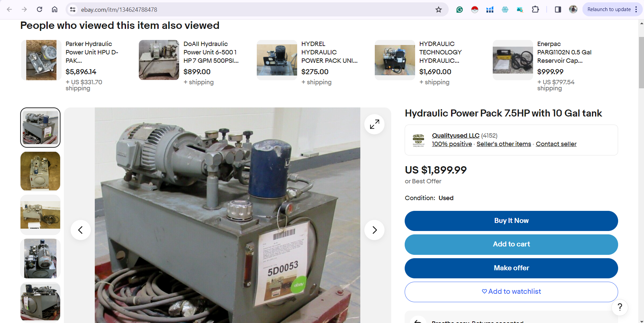Click Buy It Now
Screen dimensions: 644x323
(x=511, y=221)
